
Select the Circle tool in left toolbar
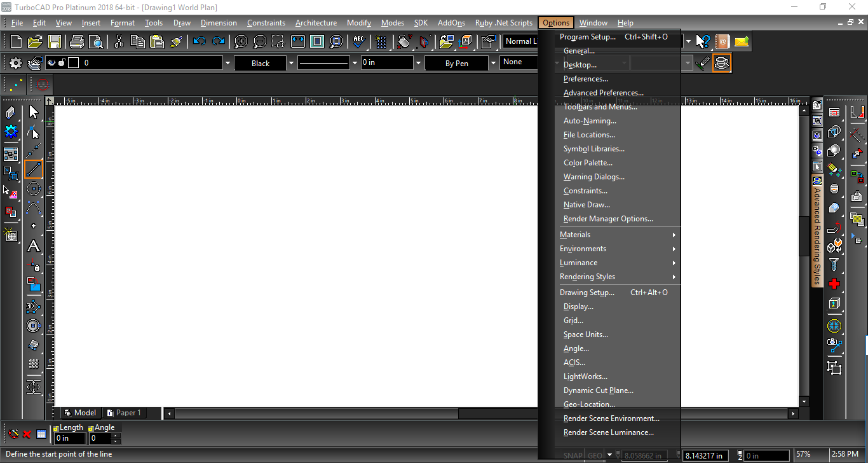pyautogui.click(x=34, y=189)
